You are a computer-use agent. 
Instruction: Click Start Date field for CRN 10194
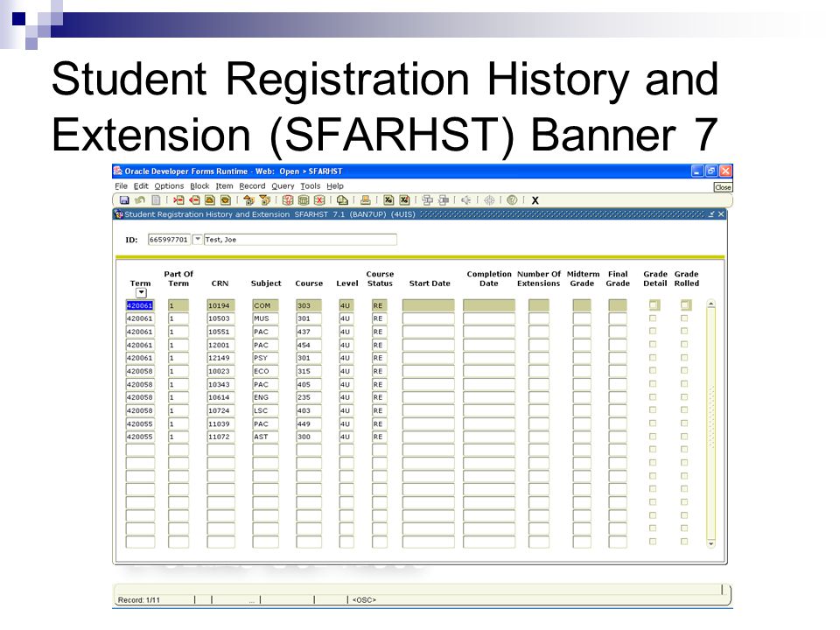(x=428, y=305)
